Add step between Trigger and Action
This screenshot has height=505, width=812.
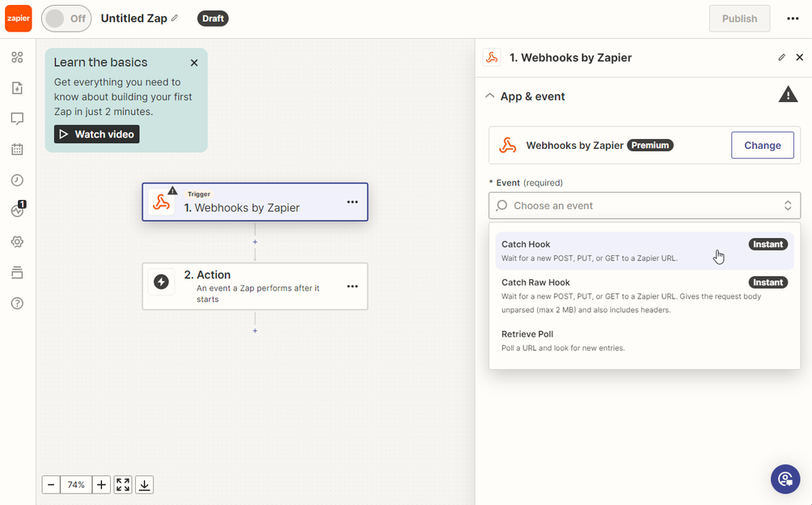tap(255, 242)
